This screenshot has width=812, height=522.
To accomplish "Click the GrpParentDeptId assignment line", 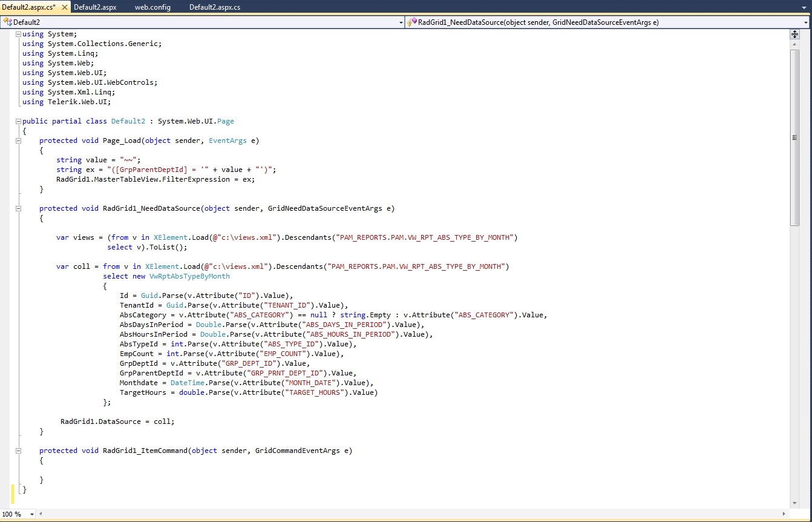I will click(x=238, y=373).
